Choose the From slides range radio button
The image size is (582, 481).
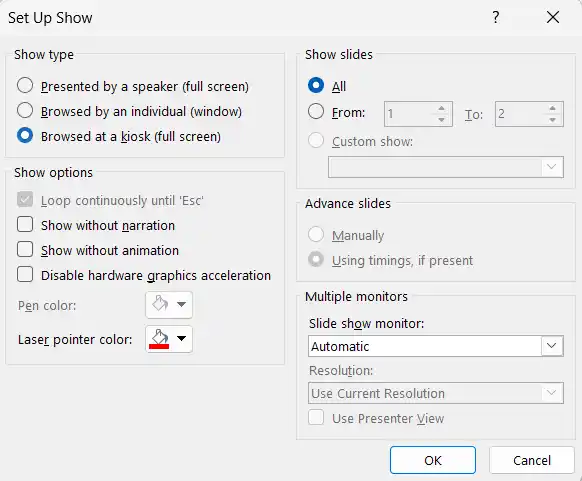316,111
